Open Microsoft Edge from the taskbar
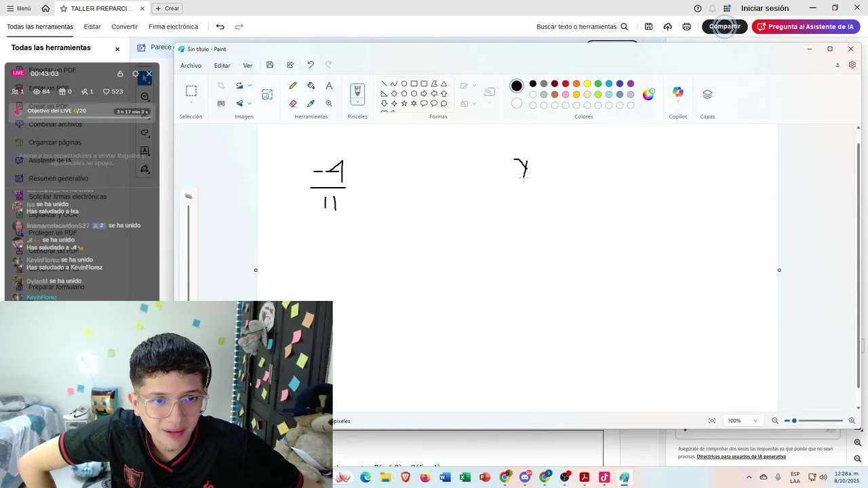Screen dimensions: 868x488 (366, 477)
